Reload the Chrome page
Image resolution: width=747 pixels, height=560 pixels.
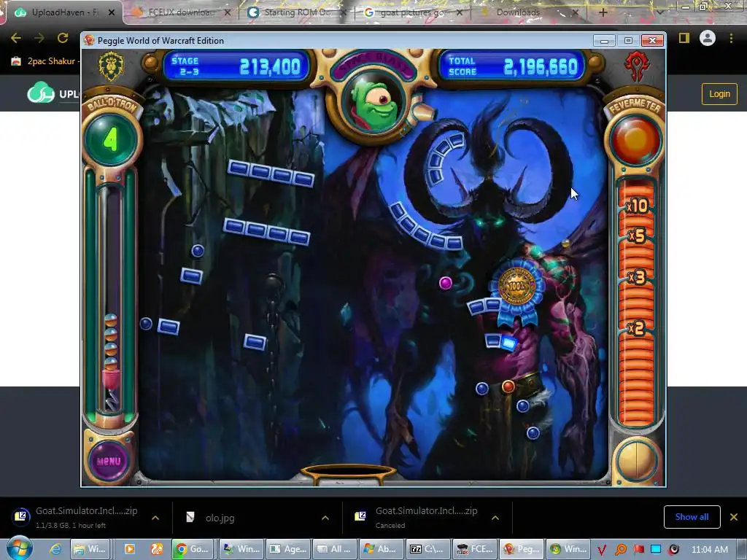click(63, 38)
